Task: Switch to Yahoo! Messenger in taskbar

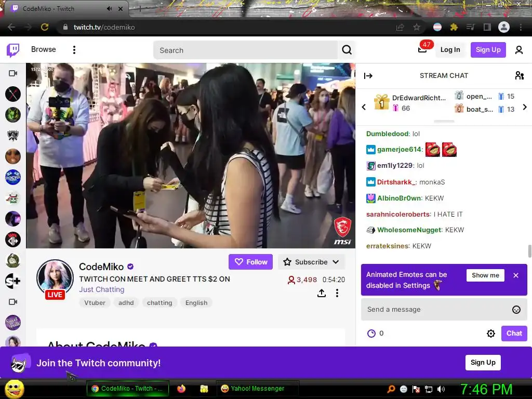Action: 257,389
